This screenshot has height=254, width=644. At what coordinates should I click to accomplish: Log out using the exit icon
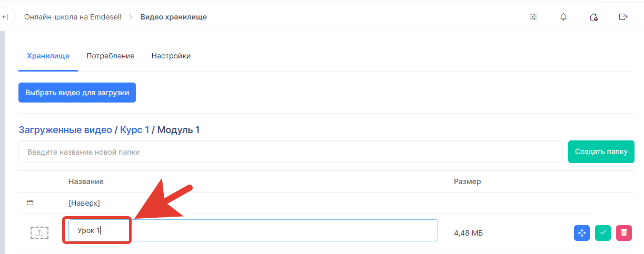pyautogui.click(x=623, y=17)
